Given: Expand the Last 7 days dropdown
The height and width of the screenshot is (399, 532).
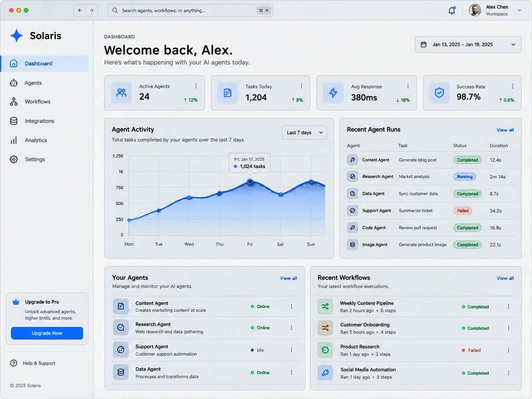Looking at the screenshot, I should click(304, 133).
